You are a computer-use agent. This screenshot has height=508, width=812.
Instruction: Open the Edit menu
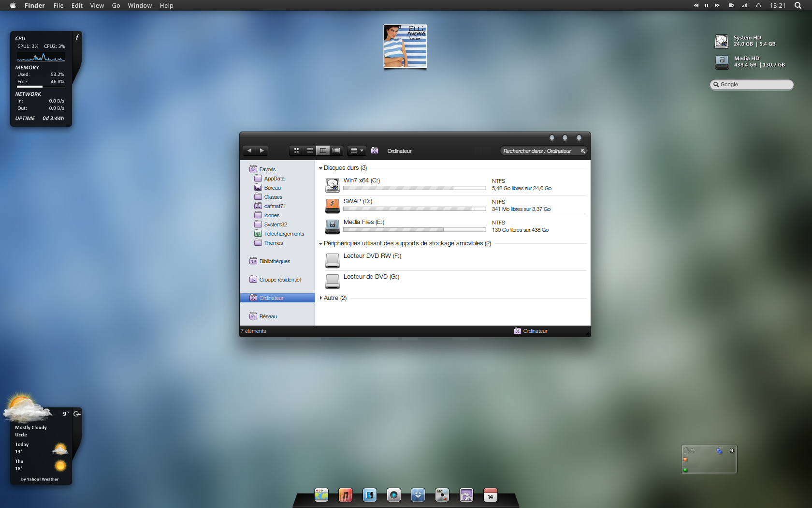77,5
